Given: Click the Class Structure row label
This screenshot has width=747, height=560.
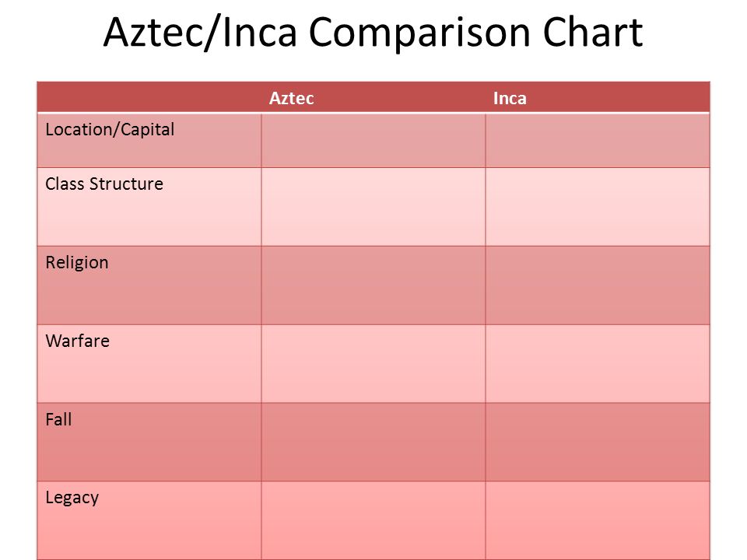Looking at the screenshot, I should click(104, 184).
